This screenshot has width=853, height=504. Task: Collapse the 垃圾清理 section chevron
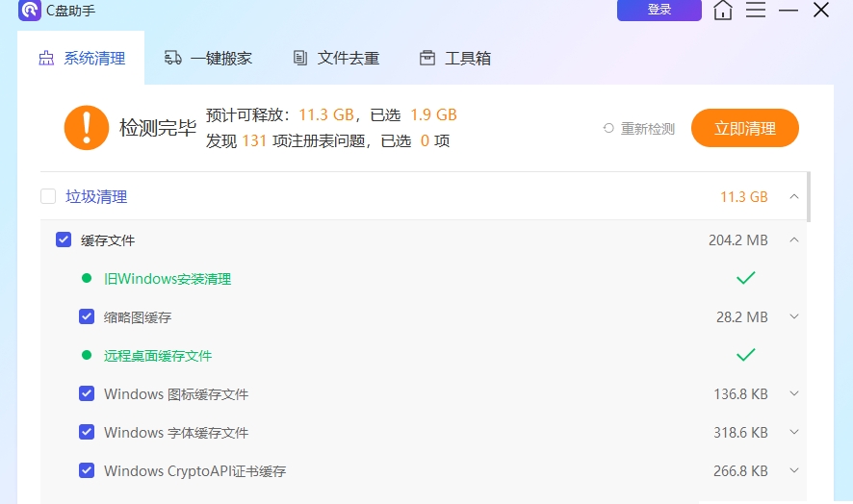(x=794, y=196)
